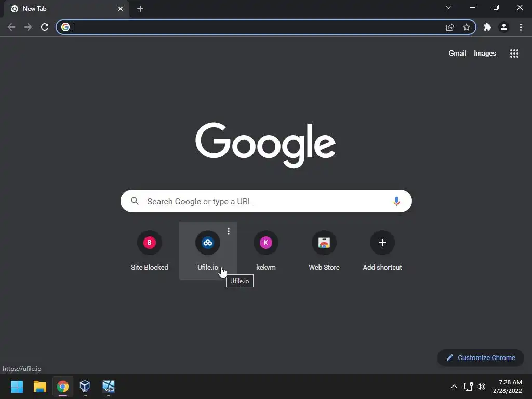The width and height of the screenshot is (532, 399).
Task: Bookmark this tab with the star icon
Action: [467, 27]
